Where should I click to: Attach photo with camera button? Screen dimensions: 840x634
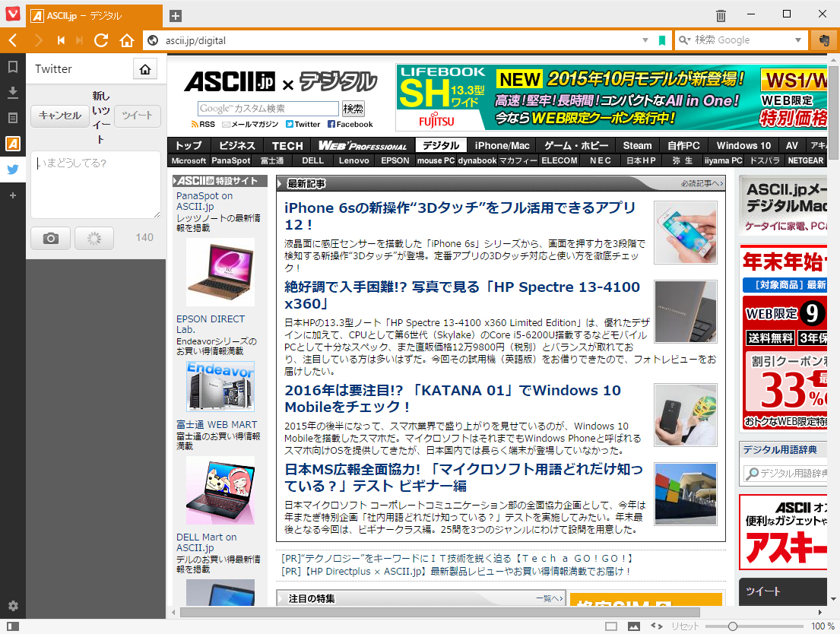click(50, 239)
